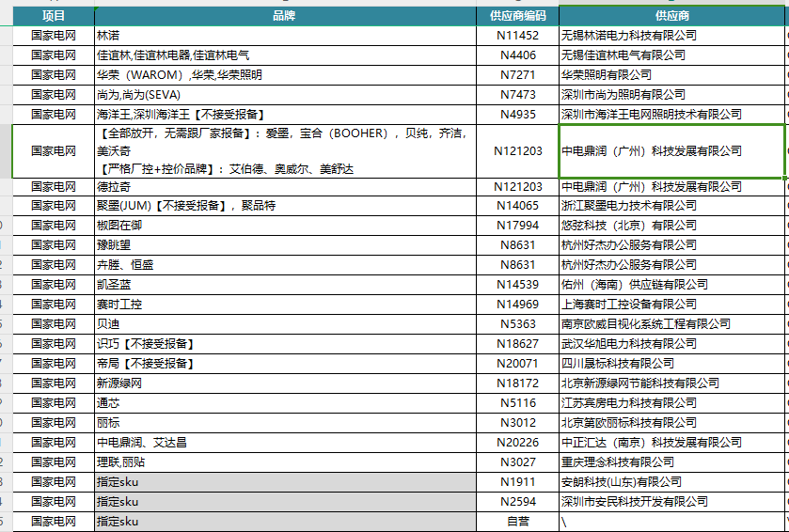Click supplier 中电鼎润 in the 德拉奇 row
The height and width of the screenshot is (532, 789).
click(x=671, y=186)
